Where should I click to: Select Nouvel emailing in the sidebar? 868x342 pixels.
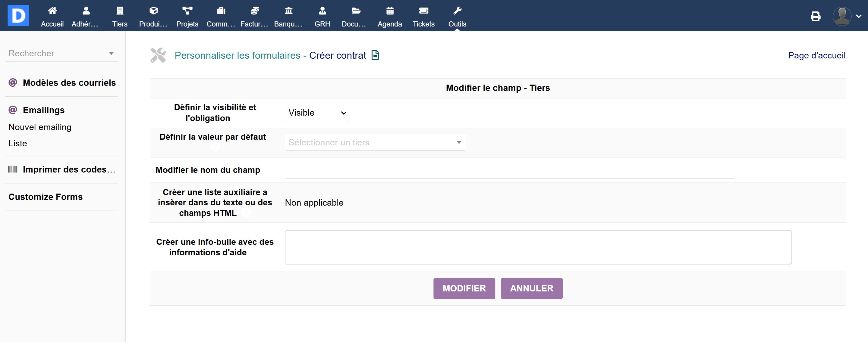(x=40, y=127)
